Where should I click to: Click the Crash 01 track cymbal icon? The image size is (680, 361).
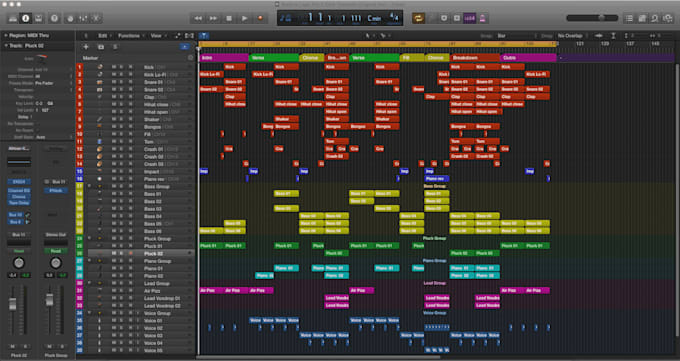point(100,149)
